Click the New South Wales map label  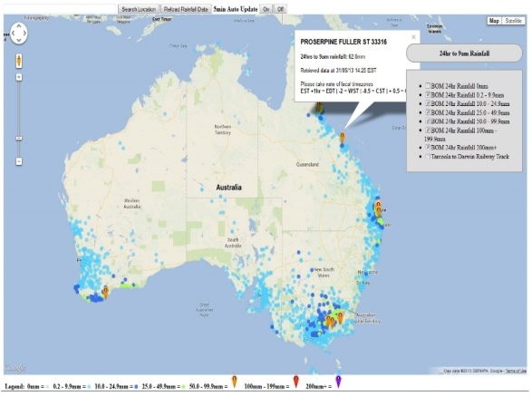[324, 272]
